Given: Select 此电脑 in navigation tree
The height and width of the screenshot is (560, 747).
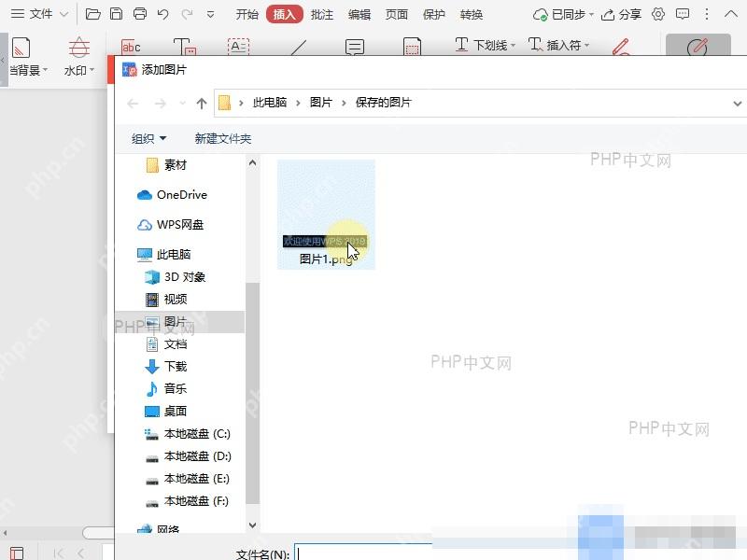Looking at the screenshot, I should pos(164,254).
